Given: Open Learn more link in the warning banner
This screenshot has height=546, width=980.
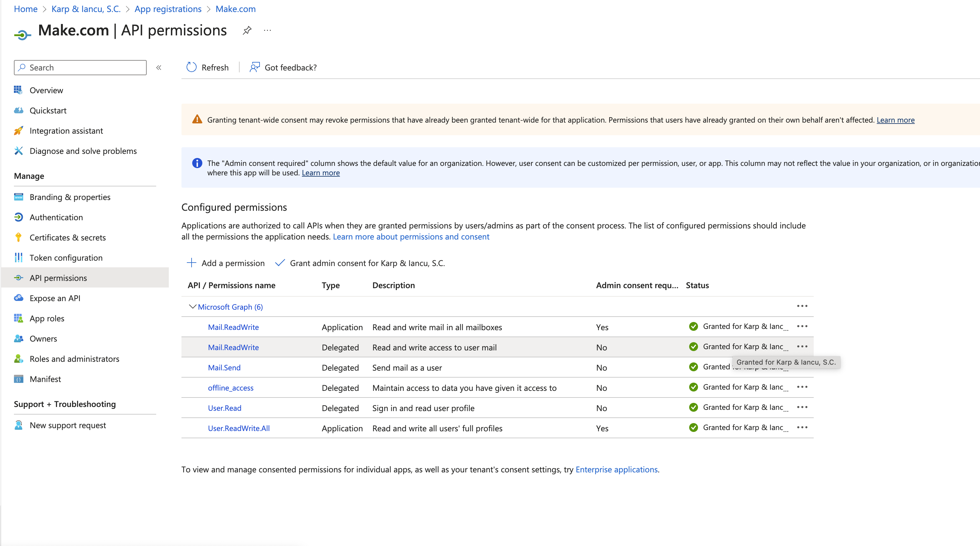Looking at the screenshot, I should tap(896, 120).
